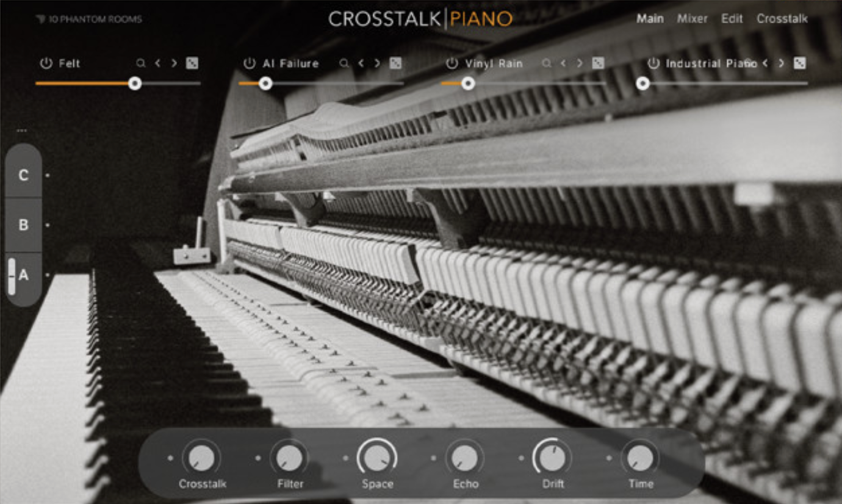Open the Edit page
842x504 pixels.
tap(731, 19)
